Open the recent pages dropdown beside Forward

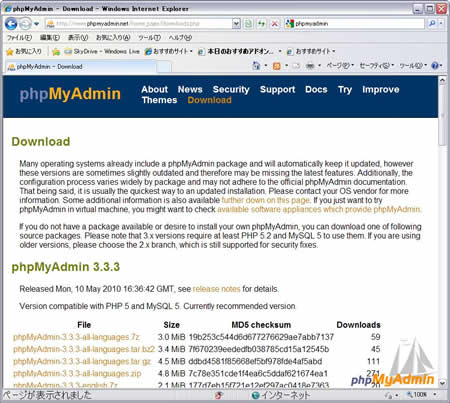coord(37,24)
